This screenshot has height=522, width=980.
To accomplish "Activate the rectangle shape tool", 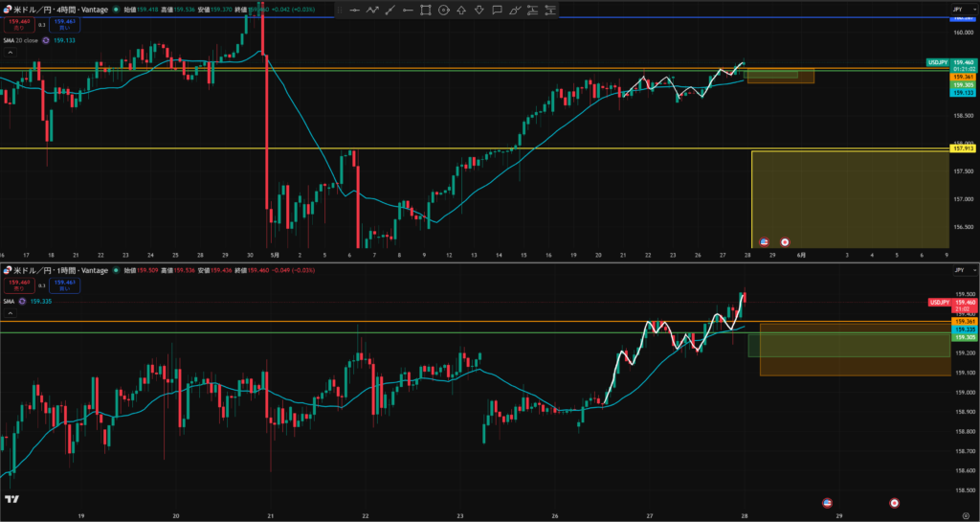I will coord(426,10).
